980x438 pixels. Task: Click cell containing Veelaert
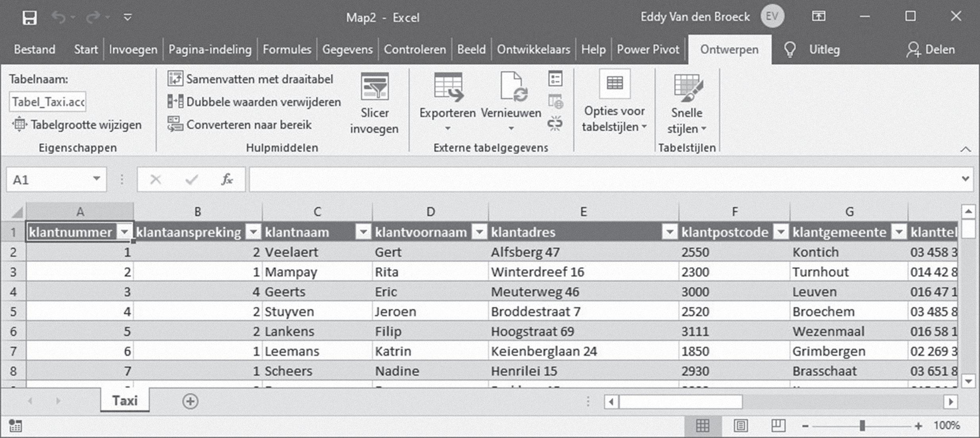click(x=317, y=252)
